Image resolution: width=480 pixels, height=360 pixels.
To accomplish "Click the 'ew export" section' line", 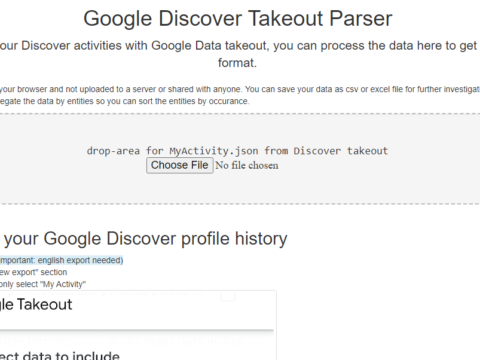I will (x=33, y=272).
